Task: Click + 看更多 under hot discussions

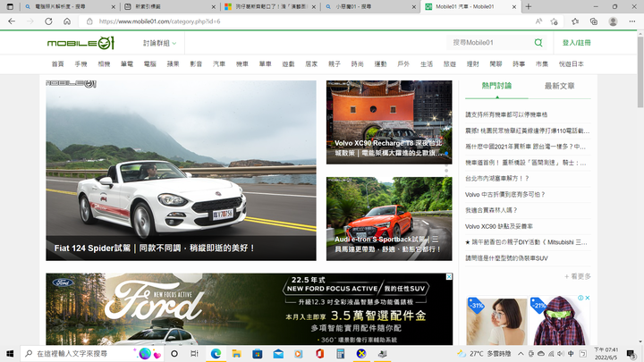Action: click(x=578, y=276)
